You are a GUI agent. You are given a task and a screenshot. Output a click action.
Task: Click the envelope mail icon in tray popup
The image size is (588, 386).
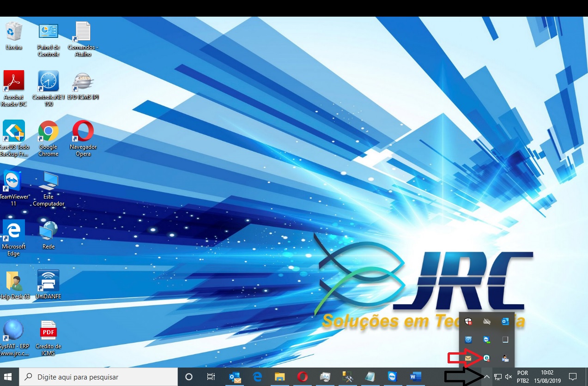[x=468, y=358]
